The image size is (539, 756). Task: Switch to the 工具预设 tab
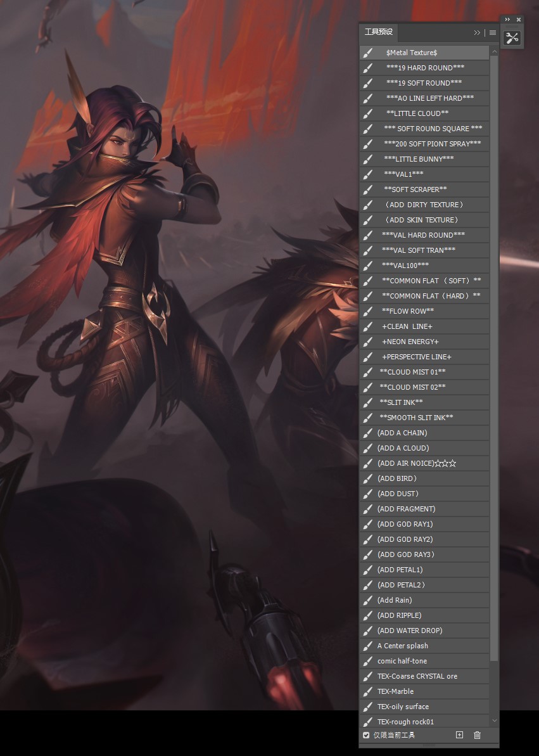(379, 32)
